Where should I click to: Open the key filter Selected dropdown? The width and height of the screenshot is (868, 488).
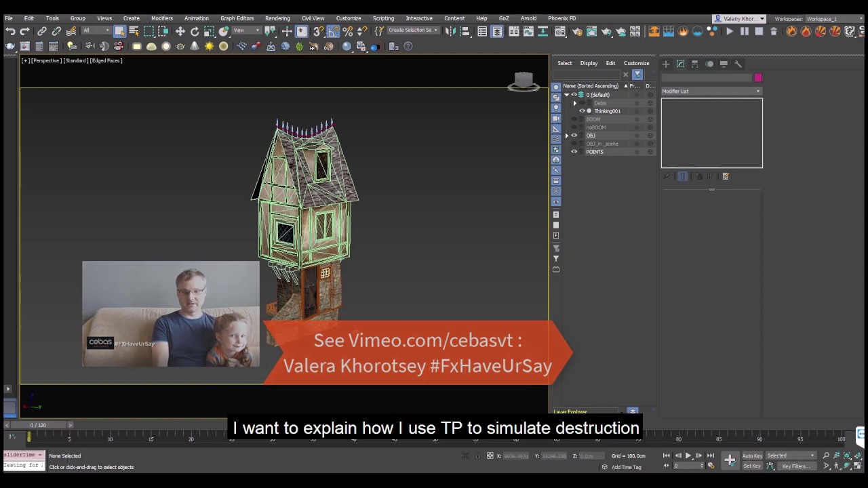[x=791, y=455]
